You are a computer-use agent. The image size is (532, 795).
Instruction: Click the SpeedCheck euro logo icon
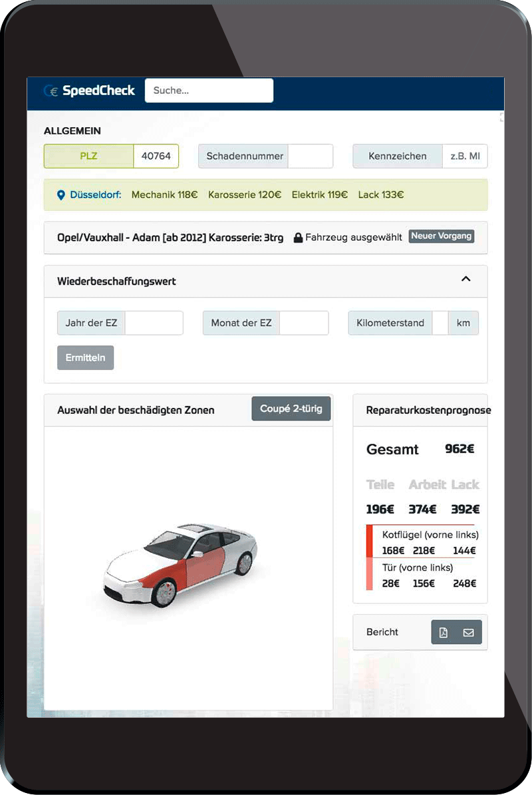pos(51,90)
